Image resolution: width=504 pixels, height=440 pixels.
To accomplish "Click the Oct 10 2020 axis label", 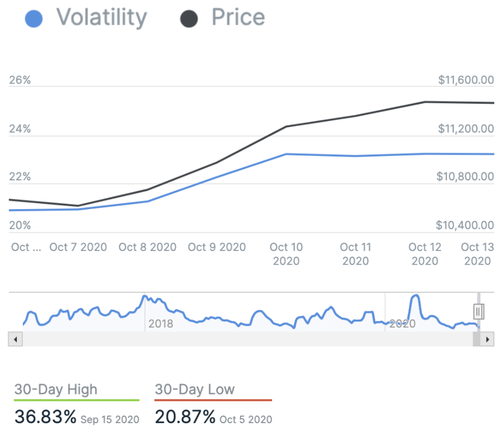I will [x=286, y=254].
